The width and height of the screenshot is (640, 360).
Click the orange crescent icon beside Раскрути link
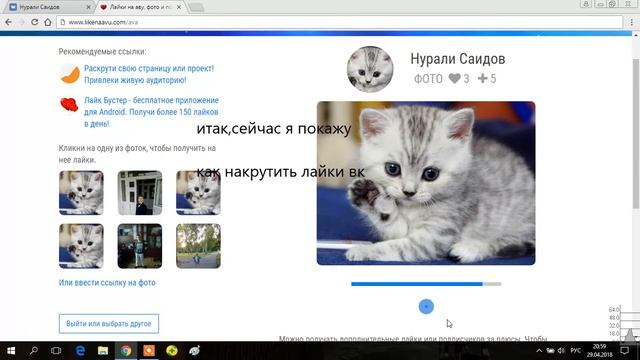coord(70,74)
